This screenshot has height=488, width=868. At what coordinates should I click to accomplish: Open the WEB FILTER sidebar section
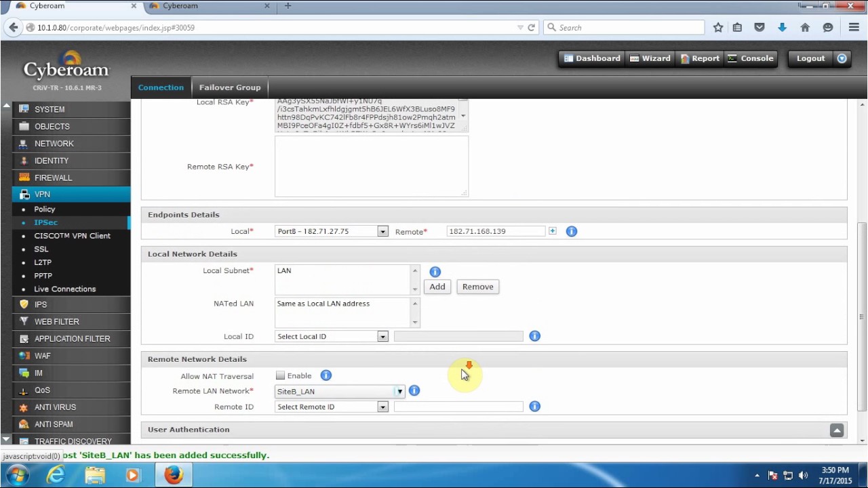click(71, 321)
